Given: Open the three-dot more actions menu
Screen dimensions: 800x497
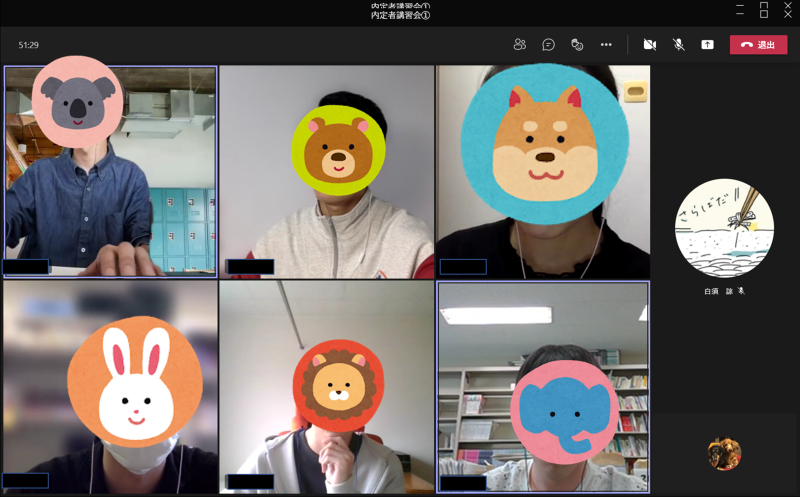Looking at the screenshot, I should [x=606, y=45].
